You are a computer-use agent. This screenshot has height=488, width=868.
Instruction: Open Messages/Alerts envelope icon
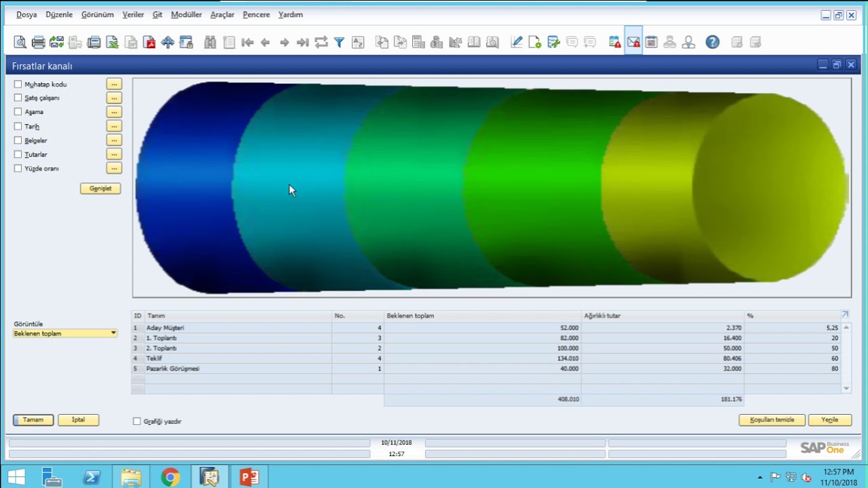[x=633, y=42]
